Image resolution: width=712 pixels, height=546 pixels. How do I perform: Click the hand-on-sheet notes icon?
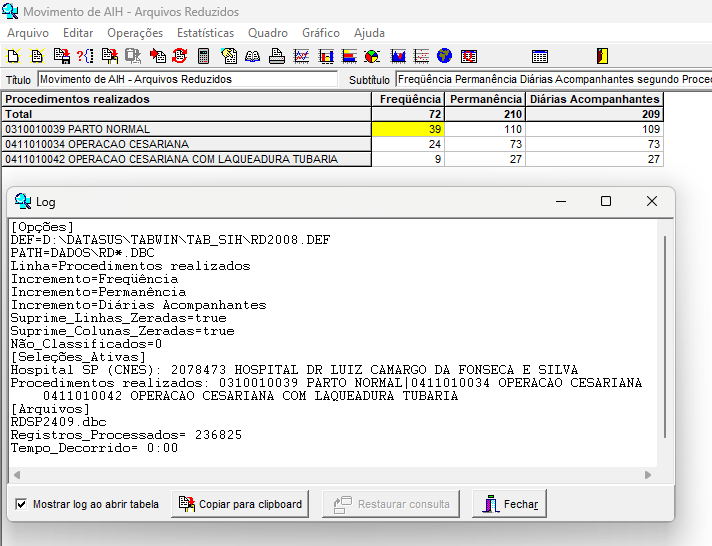(229, 56)
